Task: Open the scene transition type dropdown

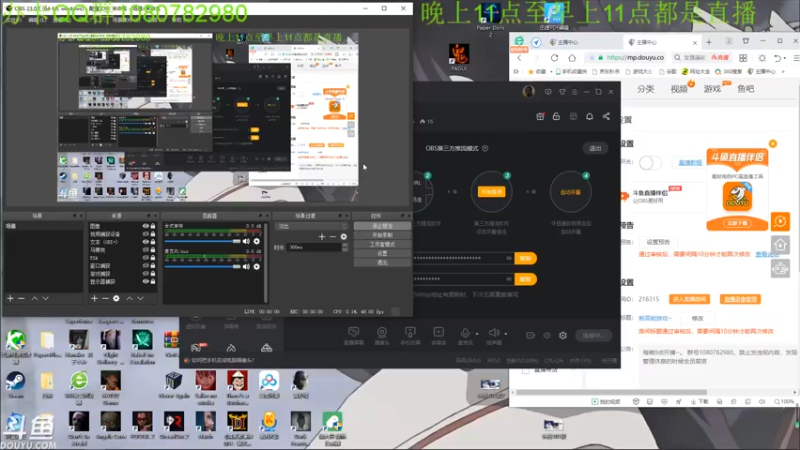Action: coord(312,226)
